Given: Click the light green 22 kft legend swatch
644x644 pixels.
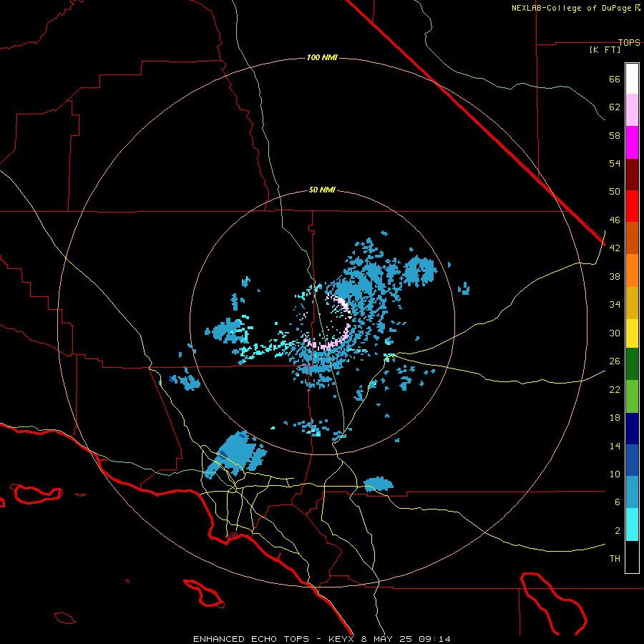Looking at the screenshot, I should point(632,396).
